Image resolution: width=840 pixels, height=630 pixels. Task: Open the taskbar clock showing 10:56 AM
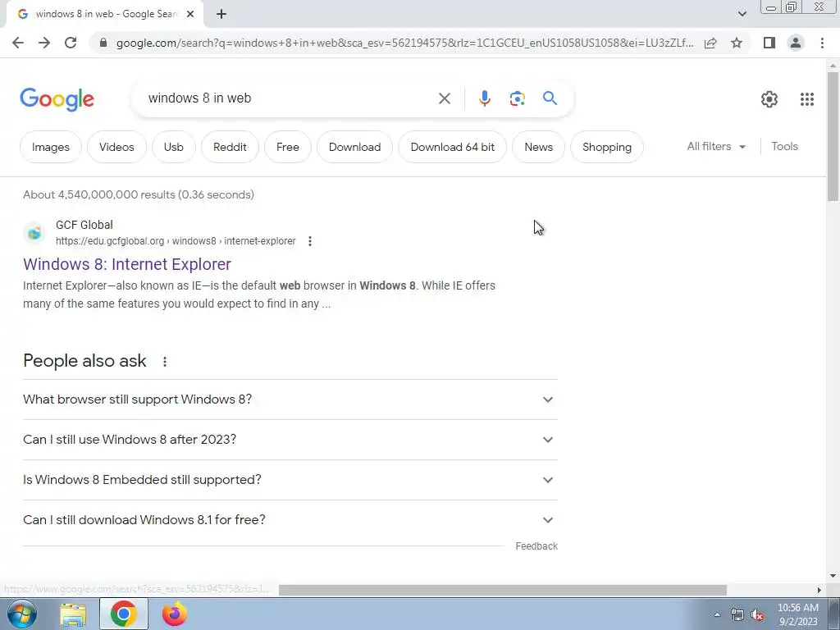tap(797, 614)
